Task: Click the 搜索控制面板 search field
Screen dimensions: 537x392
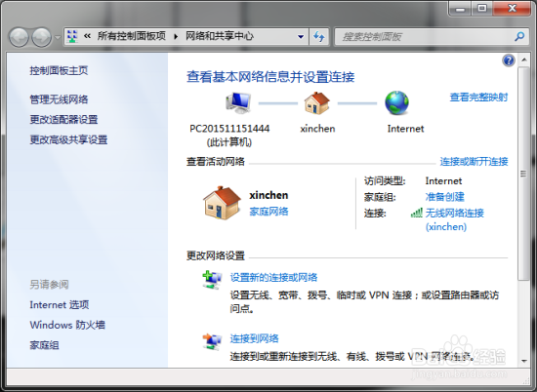Action: pyautogui.click(x=424, y=37)
